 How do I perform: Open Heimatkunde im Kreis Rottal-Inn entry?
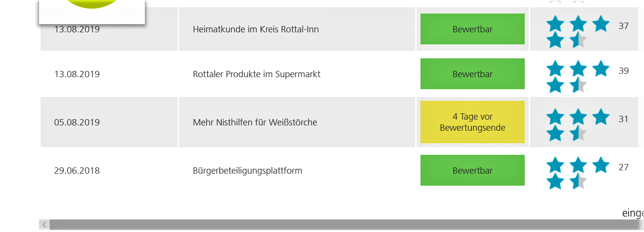pos(255,29)
